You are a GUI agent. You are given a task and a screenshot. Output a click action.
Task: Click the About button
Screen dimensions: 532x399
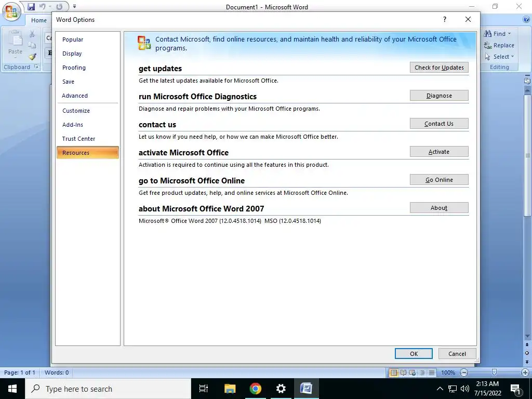(x=439, y=208)
